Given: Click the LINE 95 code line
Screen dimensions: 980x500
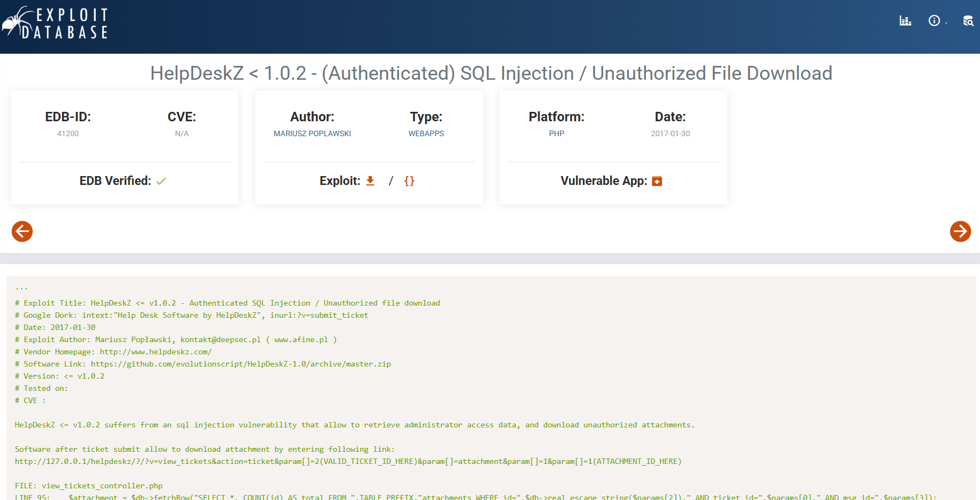Looking at the screenshot, I should tap(476, 497).
